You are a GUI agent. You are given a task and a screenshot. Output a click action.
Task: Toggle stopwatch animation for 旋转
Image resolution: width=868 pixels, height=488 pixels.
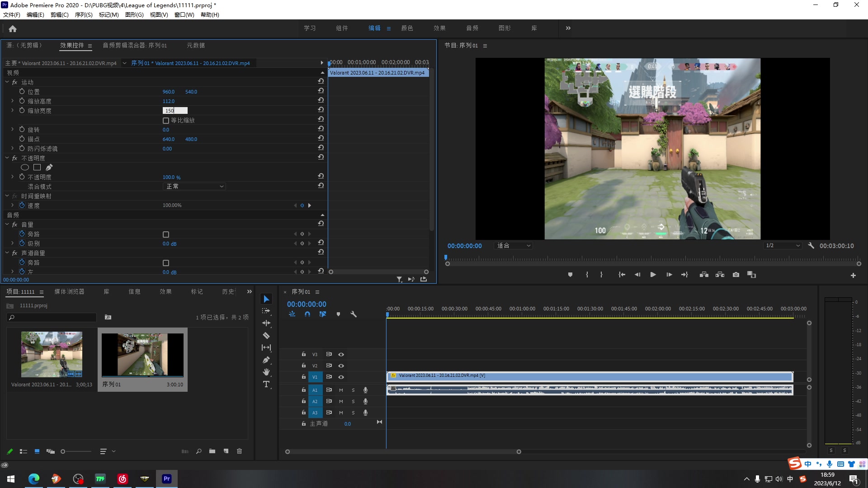click(x=22, y=129)
